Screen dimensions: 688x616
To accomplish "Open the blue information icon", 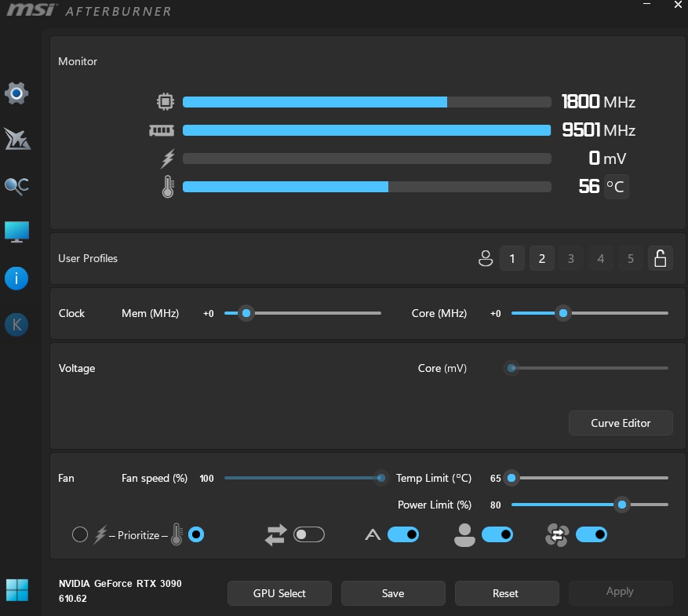I will click(x=16, y=279).
